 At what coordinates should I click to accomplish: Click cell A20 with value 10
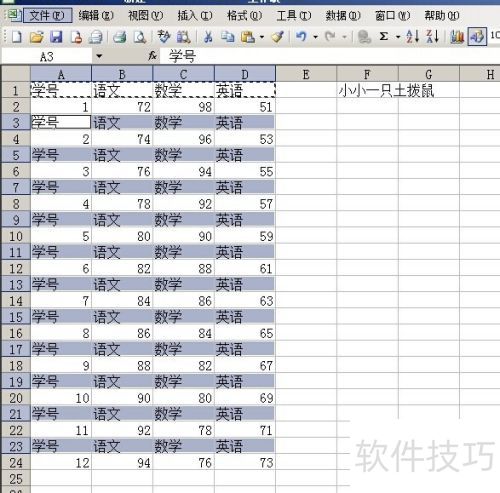coord(61,398)
